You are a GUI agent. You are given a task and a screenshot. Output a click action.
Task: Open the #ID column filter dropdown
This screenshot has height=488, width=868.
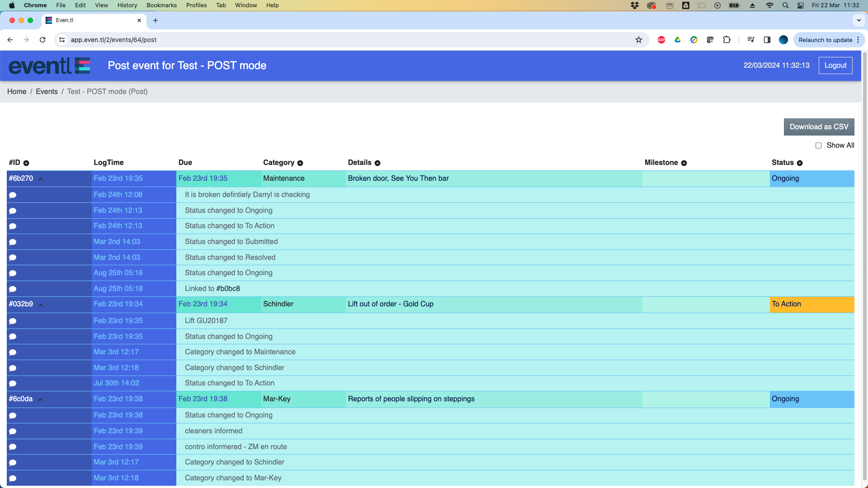26,163
